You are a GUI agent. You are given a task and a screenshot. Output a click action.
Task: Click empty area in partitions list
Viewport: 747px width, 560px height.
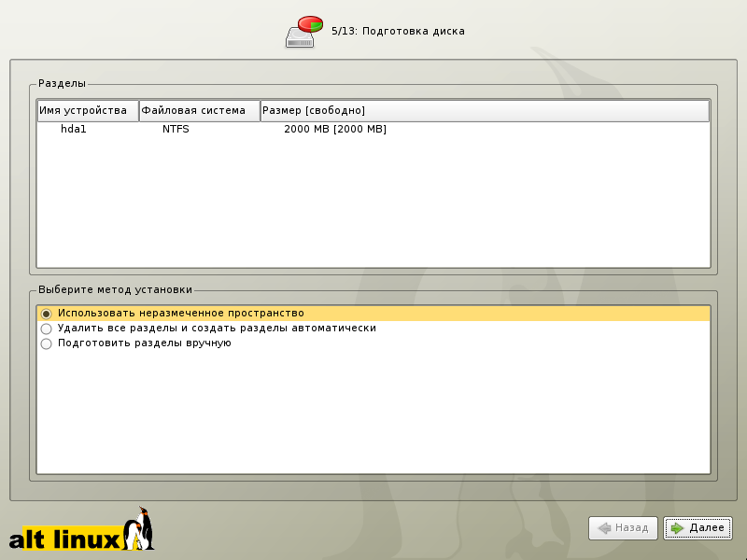click(373, 205)
